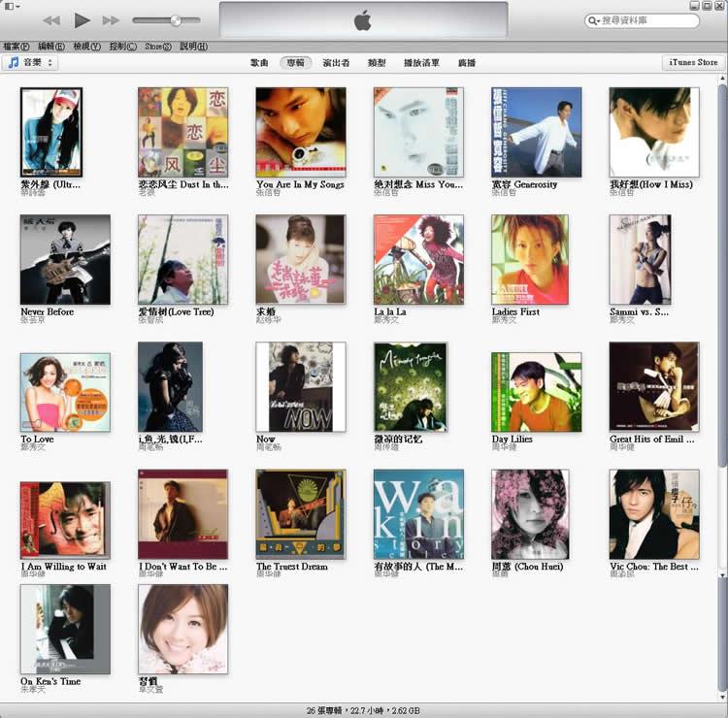
Task: Select the 習慣 album cover
Action: click(x=182, y=629)
